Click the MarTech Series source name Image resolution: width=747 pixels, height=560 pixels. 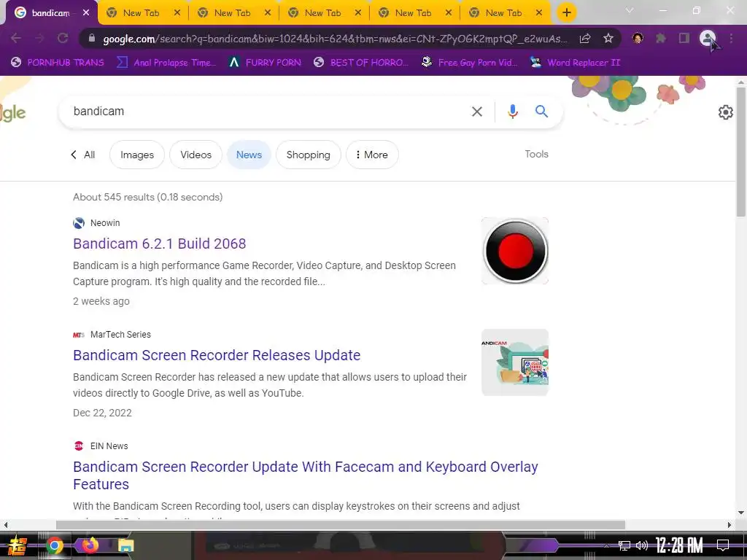coord(120,334)
